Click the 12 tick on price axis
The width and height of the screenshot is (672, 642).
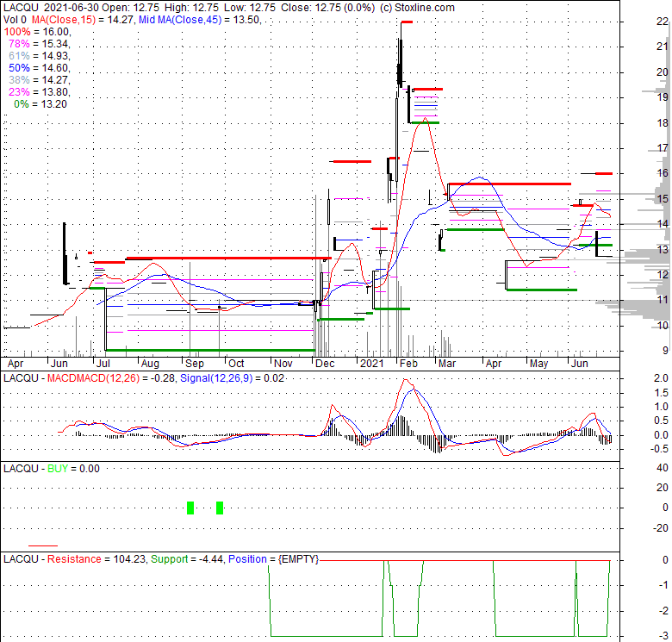pos(663,275)
